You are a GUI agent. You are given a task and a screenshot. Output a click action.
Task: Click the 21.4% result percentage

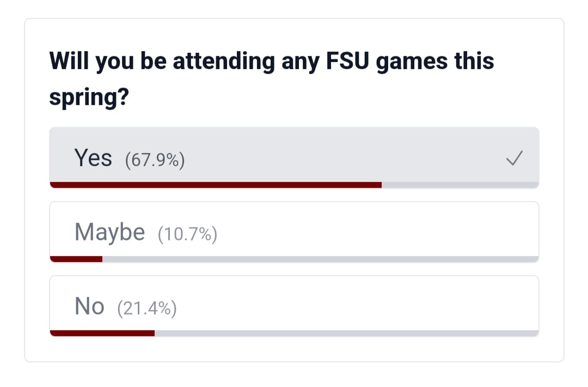coord(147,309)
